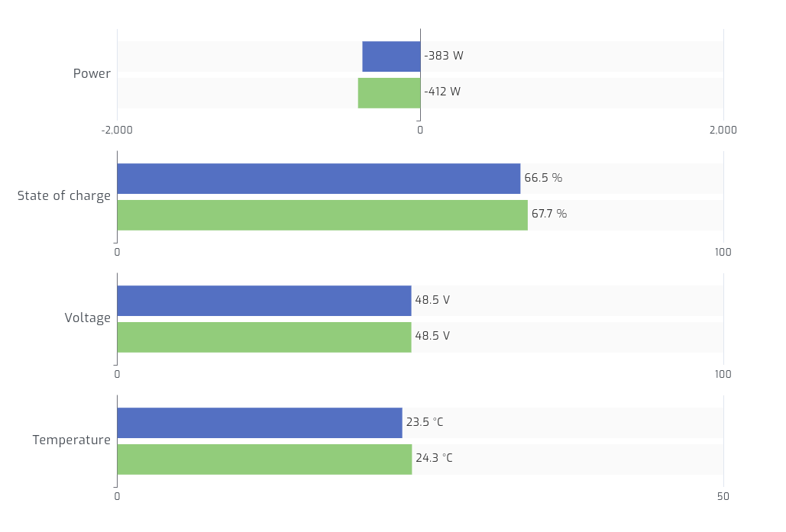Select the blue State of charge bar
Viewport: 786px width, 532px height.
(319, 179)
